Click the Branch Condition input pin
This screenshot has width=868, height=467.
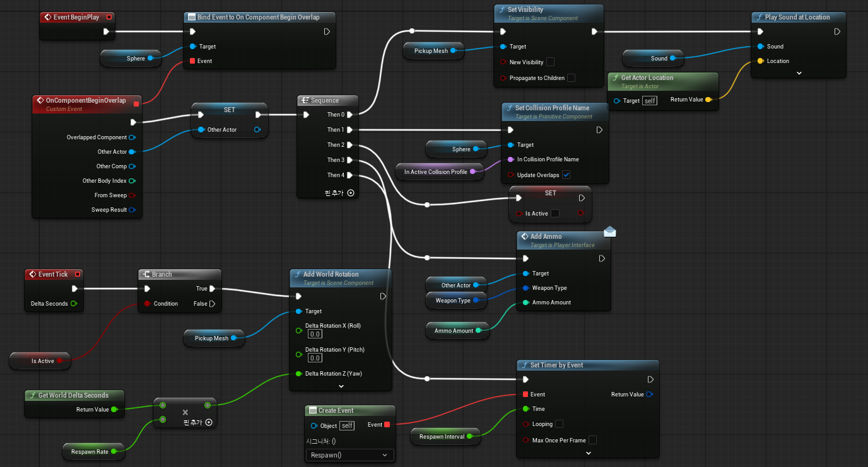click(148, 304)
